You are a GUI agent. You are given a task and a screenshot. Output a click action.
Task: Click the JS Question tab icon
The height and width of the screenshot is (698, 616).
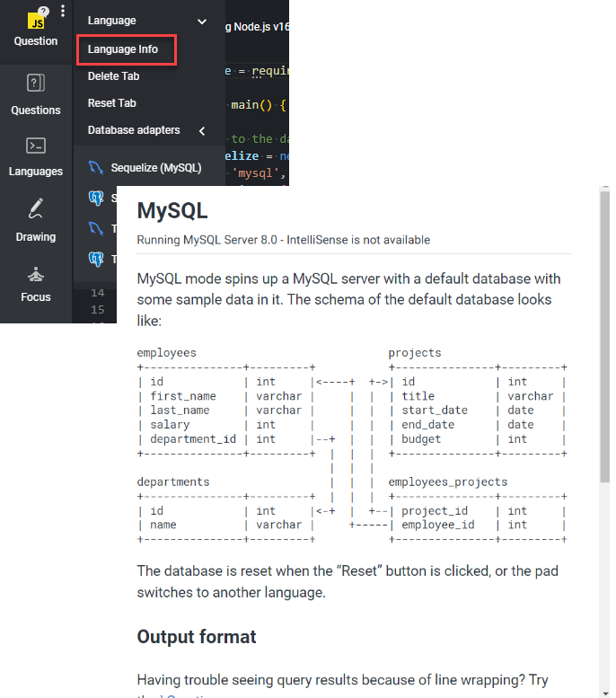(x=36, y=20)
